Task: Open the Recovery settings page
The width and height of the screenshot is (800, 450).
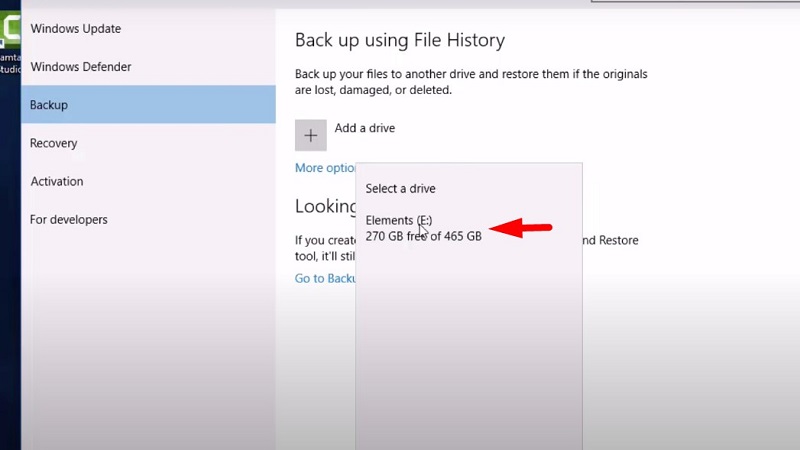Action: click(54, 143)
